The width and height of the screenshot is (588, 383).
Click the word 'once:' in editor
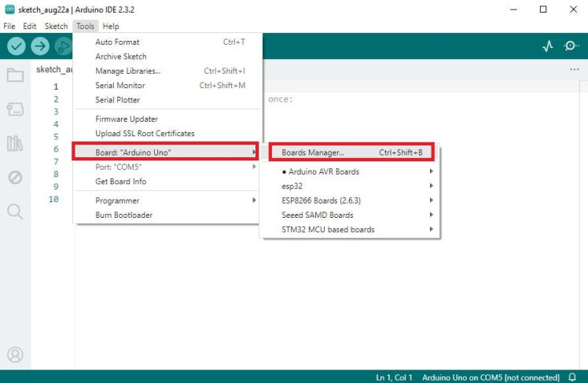click(x=280, y=99)
